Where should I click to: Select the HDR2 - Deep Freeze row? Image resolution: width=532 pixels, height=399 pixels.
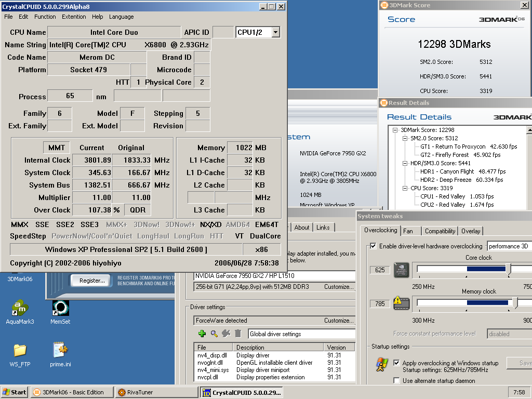coord(461,180)
